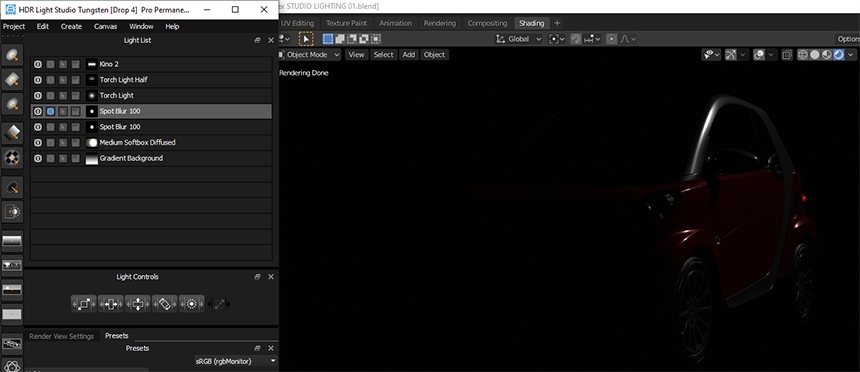860x372 pixels.
Task: Enable Blender's snapping magnet icon
Action: coord(576,39)
